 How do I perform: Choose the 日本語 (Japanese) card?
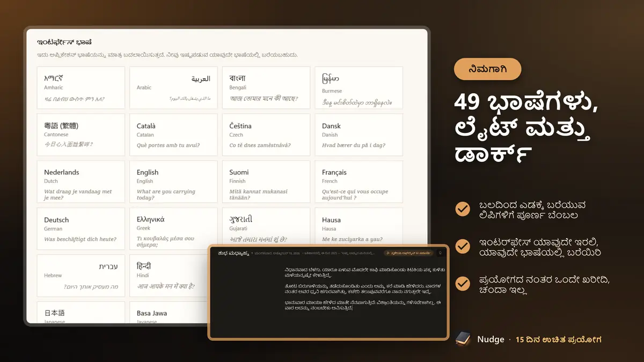81,313
